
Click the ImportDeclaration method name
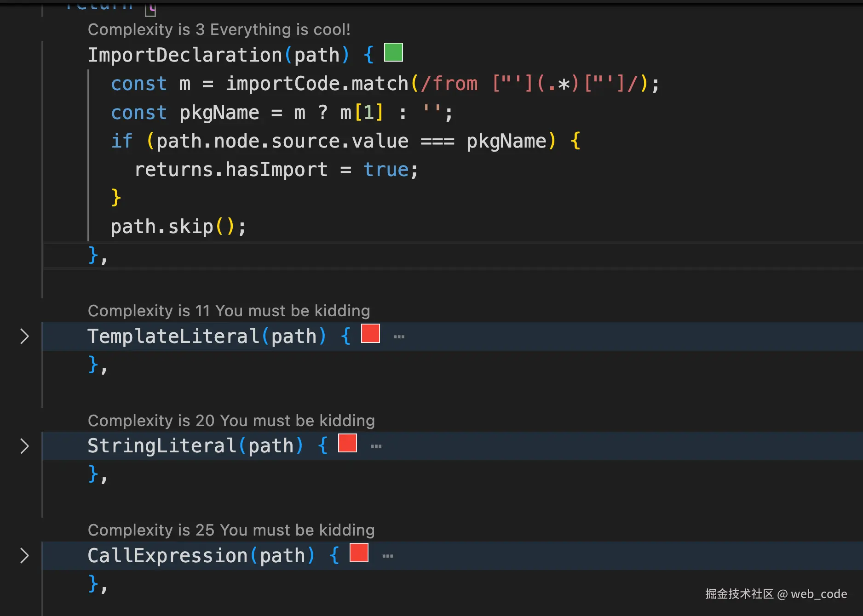pyautogui.click(x=185, y=55)
